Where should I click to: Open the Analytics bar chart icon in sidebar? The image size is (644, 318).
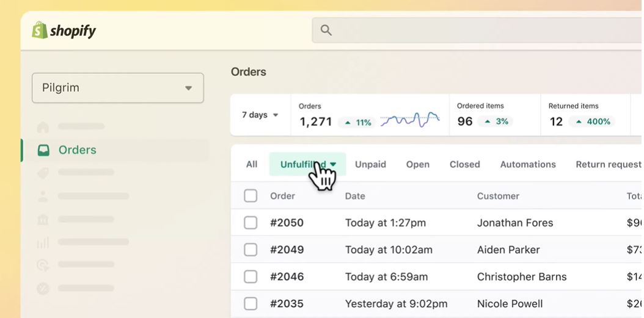tap(43, 242)
